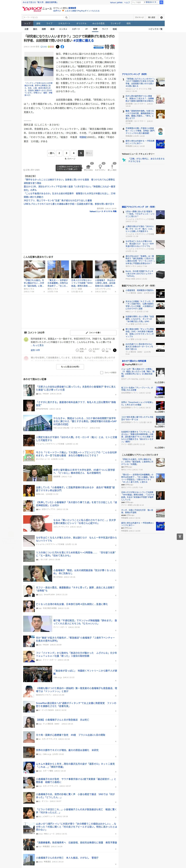
Task: Click the scroll-to-top arrow button
Action: (180, 537)
